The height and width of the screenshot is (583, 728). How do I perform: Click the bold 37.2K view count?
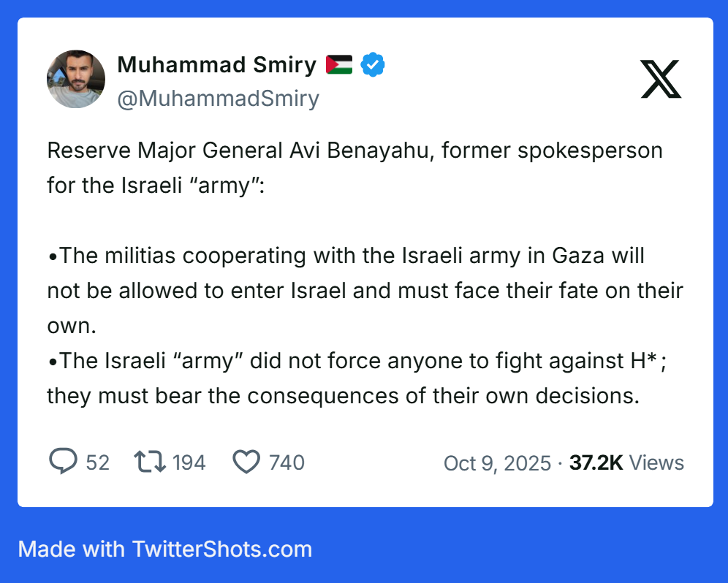tap(596, 463)
